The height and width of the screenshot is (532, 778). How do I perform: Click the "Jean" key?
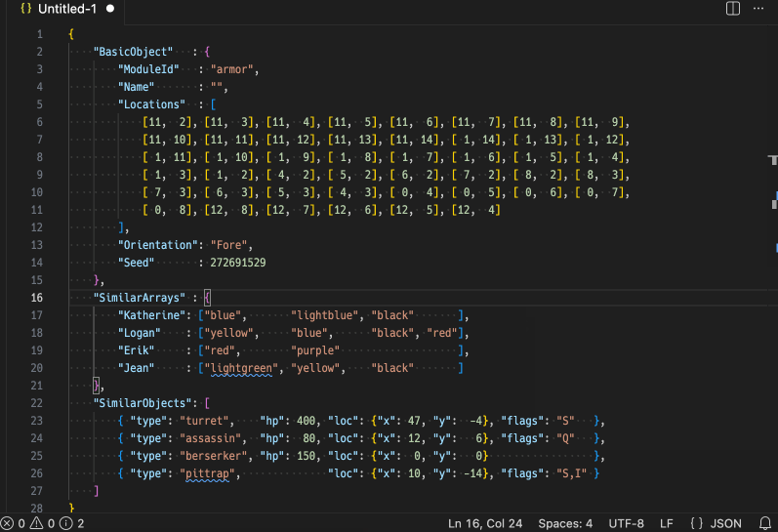pyautogui.click(x=136, y=368)
